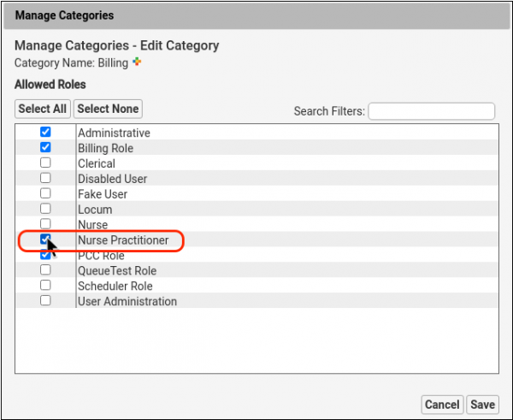Screen dimensions: 513x420
Task: Click the Select None button
Action: [x=108, y=109]
